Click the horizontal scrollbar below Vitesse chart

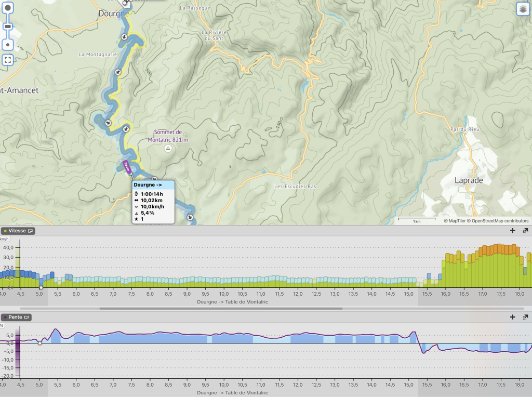point(220,309)
